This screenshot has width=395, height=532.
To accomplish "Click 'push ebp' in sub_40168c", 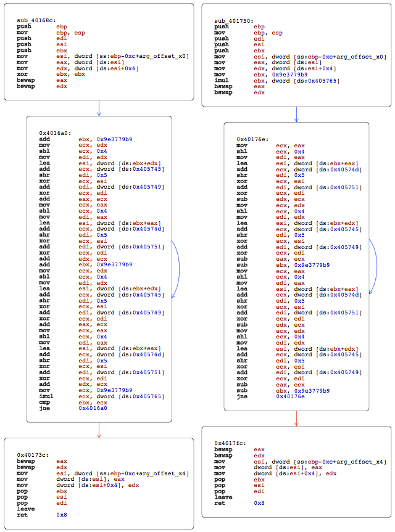I will [x=42, y=27].
